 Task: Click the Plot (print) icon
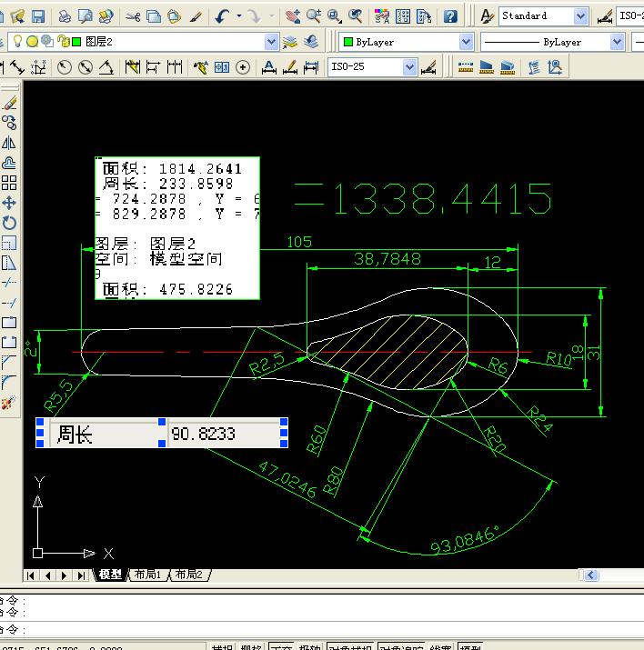(65, 16)
